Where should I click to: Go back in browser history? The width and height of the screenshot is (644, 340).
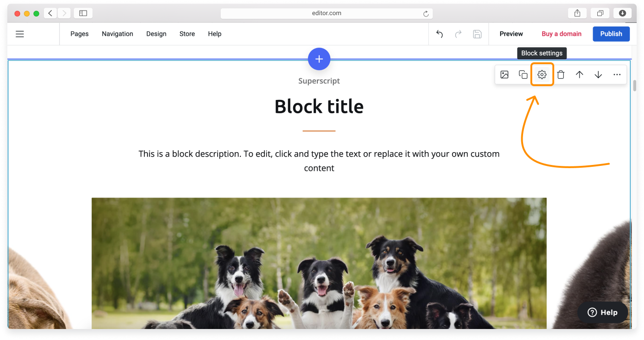(50, 13)
